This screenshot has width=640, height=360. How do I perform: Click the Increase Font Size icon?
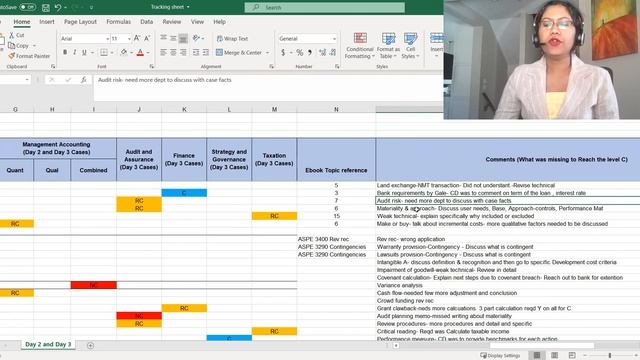click(x=137, y=38)
